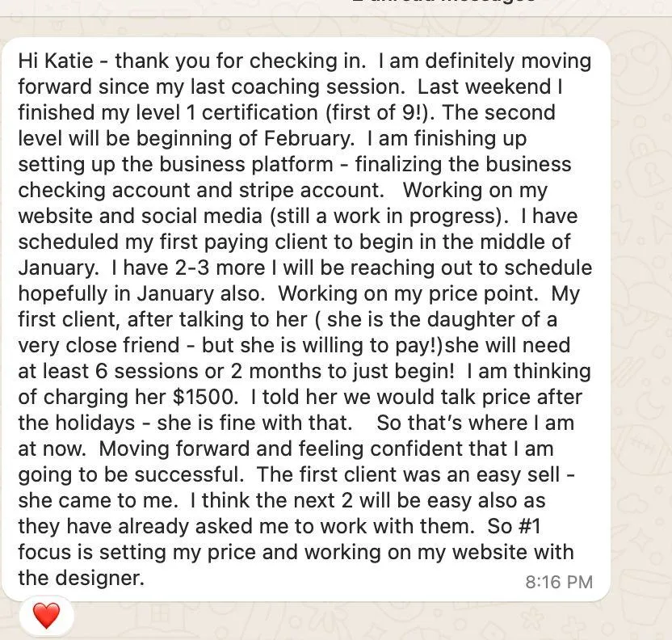This screenshot has width=672, height=640.
Task: Click the 8:16 PM message timestamp
Action: tap(559, 582)
